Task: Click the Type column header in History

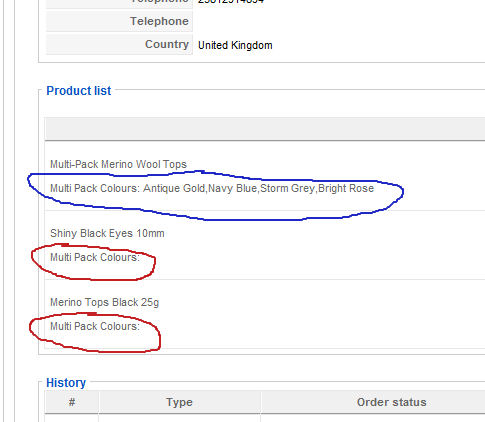Action: click(x=179, y=402)
